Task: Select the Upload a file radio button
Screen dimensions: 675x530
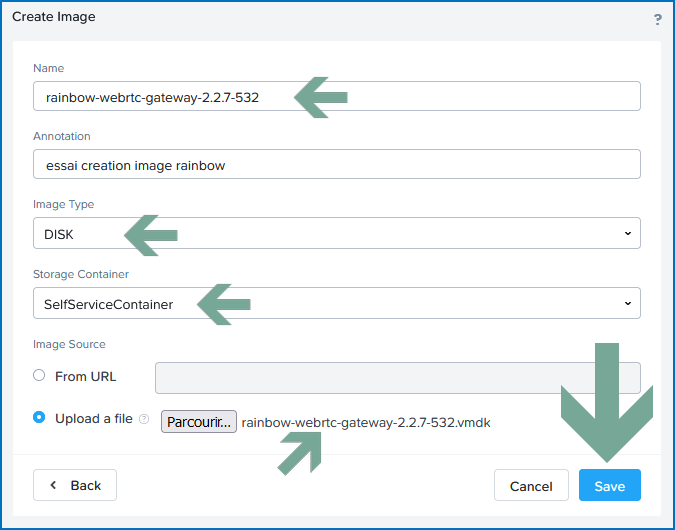Action: [x=39, y=417]
